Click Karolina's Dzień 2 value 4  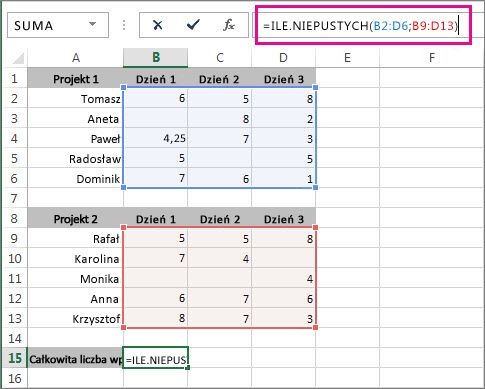tap(220, 259)
